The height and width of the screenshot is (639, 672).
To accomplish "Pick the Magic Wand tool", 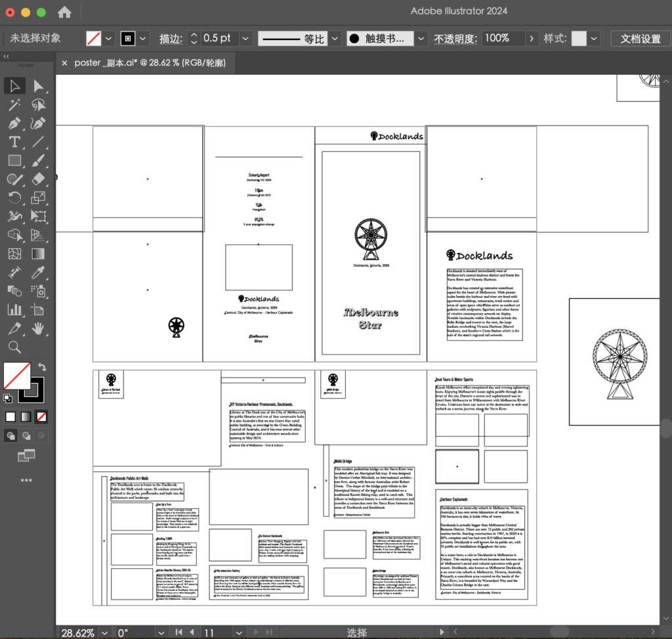I will pyautogui.click(x=14, y=104).
